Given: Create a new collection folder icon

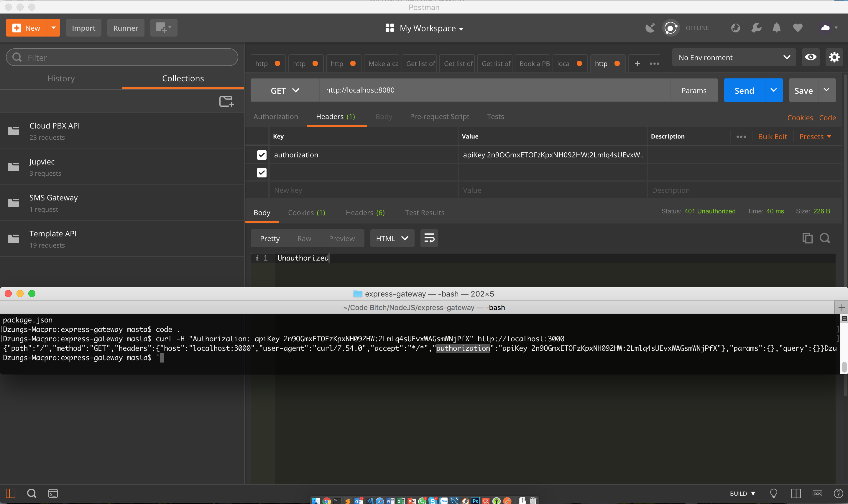Looking at the screenshot, I should [227, 101].
